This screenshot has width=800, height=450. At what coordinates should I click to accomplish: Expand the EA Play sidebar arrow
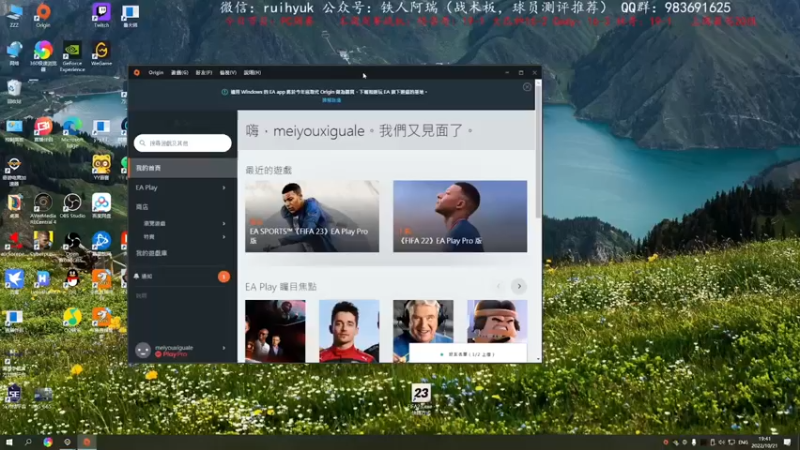pos(224,188)
